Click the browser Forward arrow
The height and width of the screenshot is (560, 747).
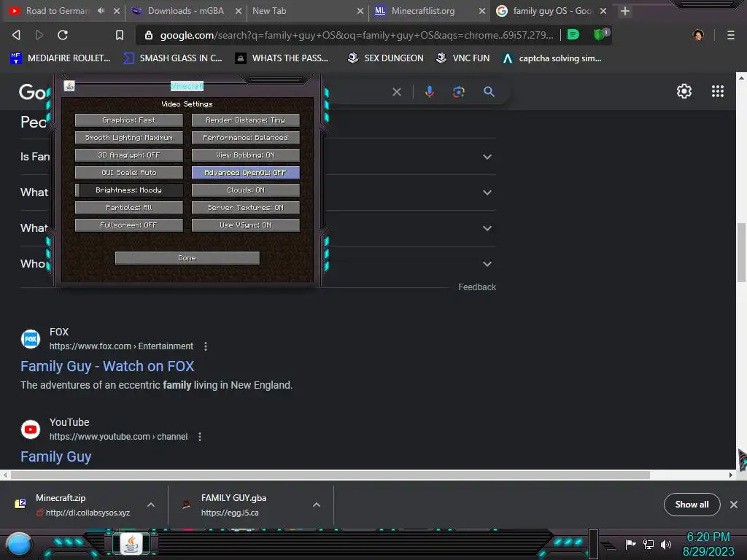pyautogui.click(x=39, y=35)
